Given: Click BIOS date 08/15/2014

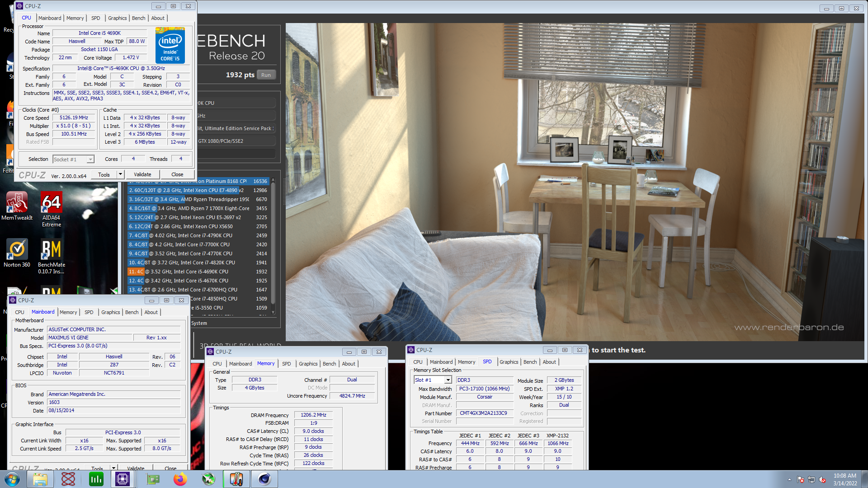Looking at the screenshot, I should click(114, 410).
